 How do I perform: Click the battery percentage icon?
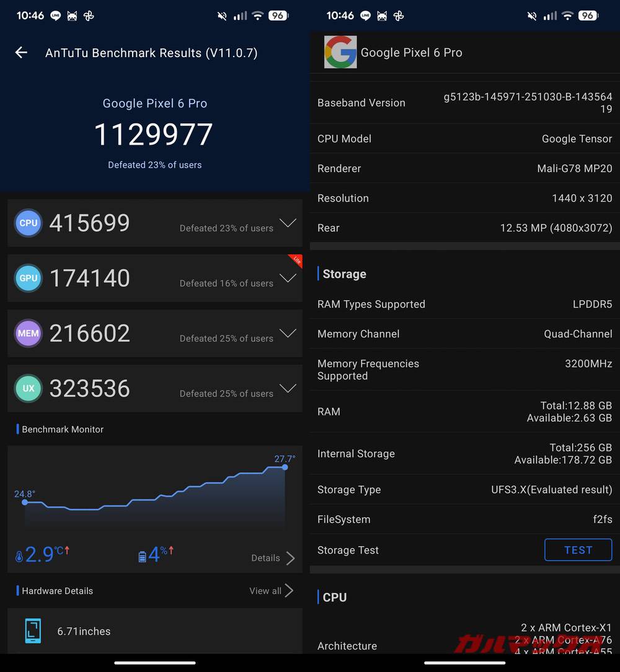[x=142, y=554]
